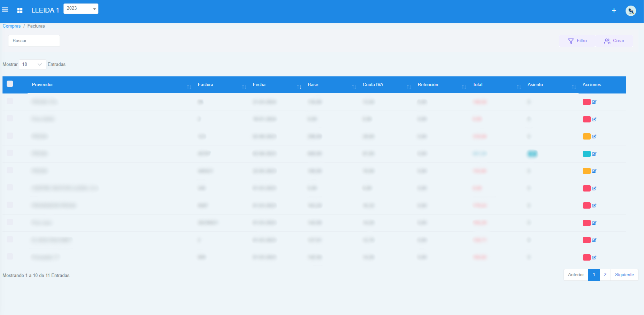Click edit icon in last invoice row
Screen dimensions: 644x315
[594, 257]
